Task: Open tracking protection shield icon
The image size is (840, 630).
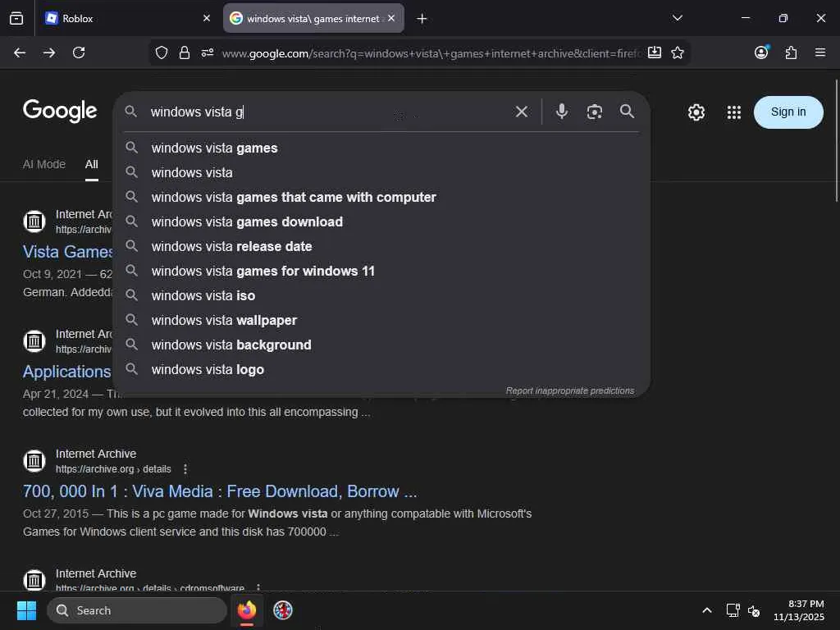Action: click(162, 52)
